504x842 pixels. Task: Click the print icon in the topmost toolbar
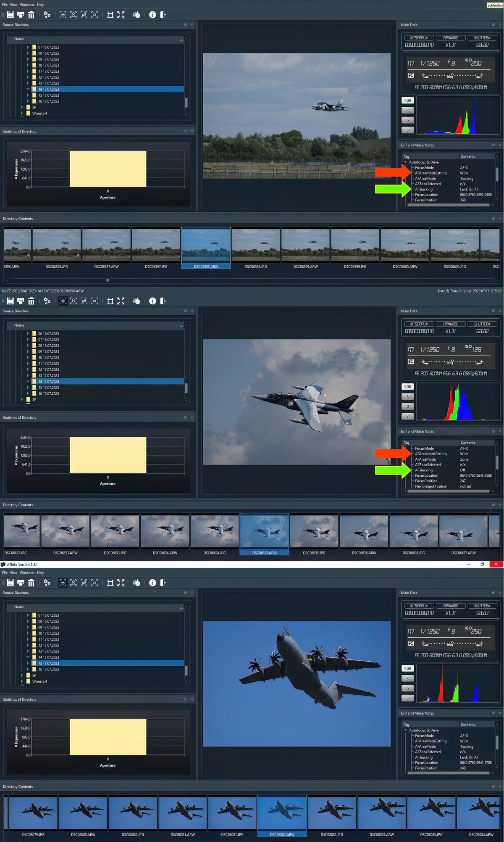click(21, 15)
